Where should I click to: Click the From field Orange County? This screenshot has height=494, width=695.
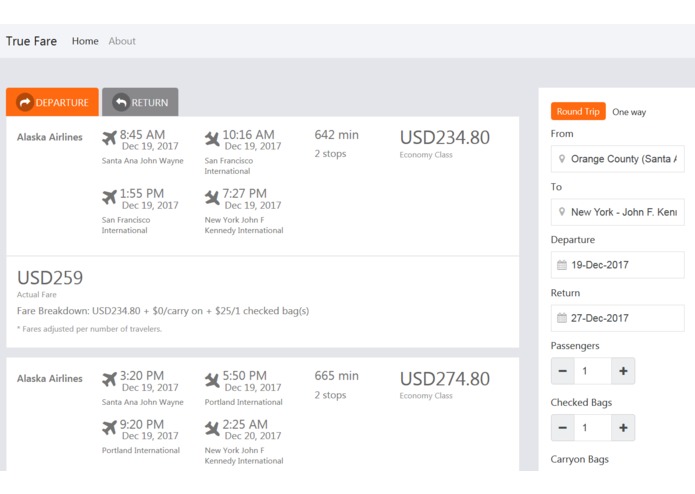coord(617,159)
